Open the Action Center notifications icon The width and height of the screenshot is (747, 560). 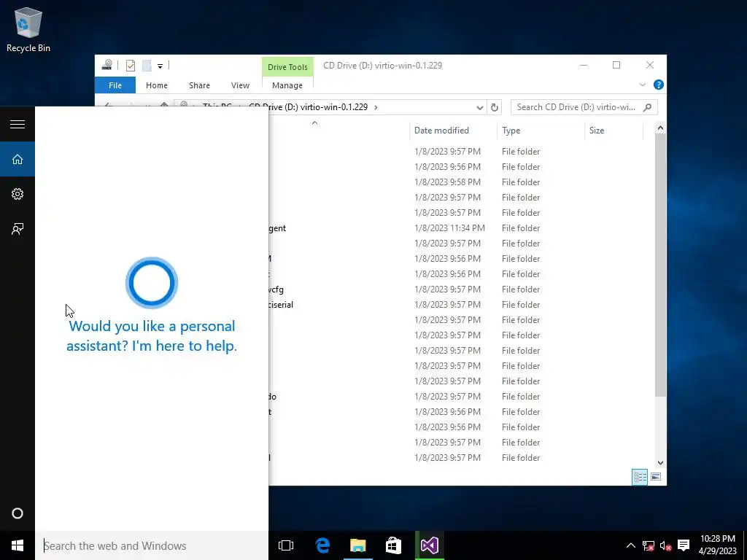pyautogui.click(x=684, y=545)
